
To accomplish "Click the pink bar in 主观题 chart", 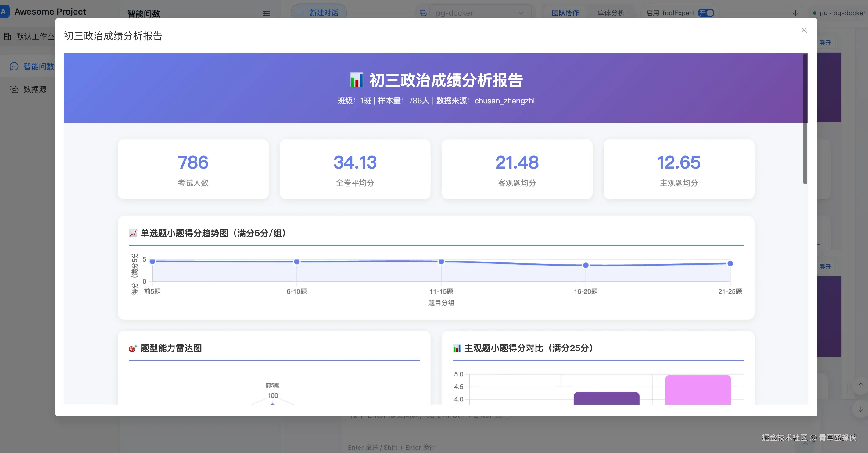I will tap(698, 390).
